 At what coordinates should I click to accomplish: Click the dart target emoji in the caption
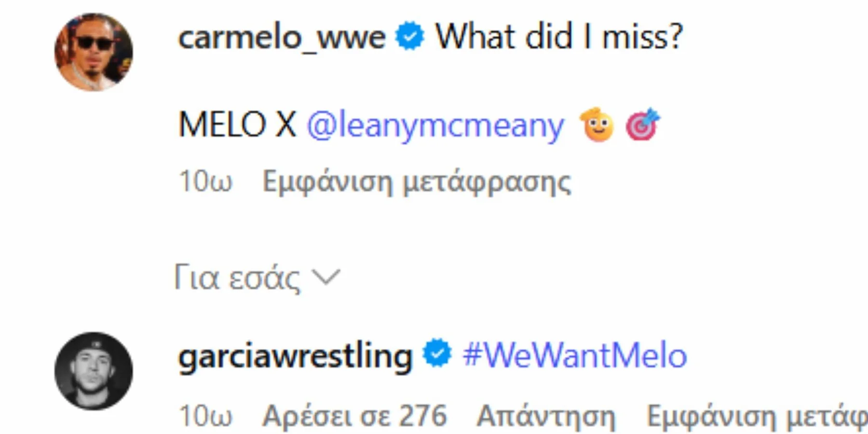642,124
